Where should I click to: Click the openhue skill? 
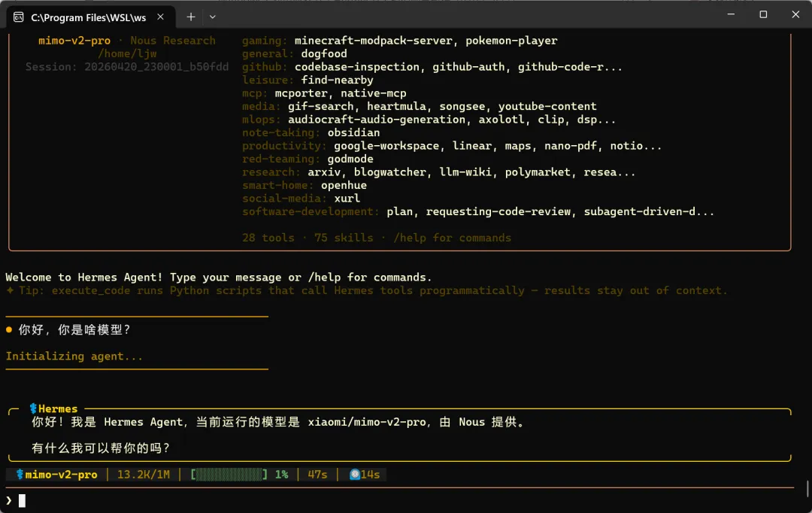click(344, 186)
